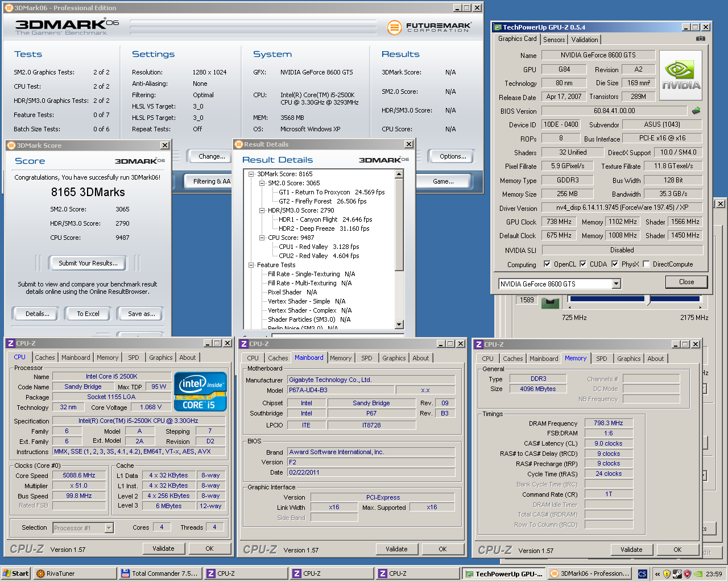Open Graphics tab in the right CPU-Z window
Image resolution: width=728 pixels, height=582 pixels.
tap(629, 359)
